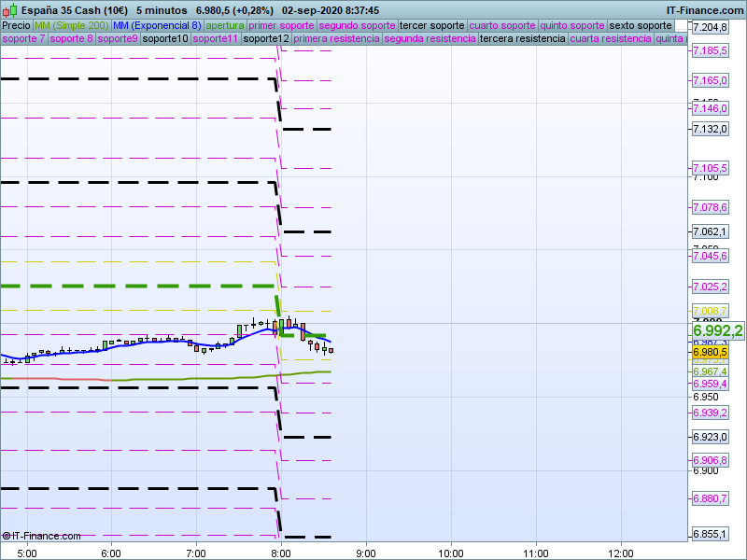Click the highlighted 6.980,5 current price tag
747x560 pixels.
[x=710, y=352]
